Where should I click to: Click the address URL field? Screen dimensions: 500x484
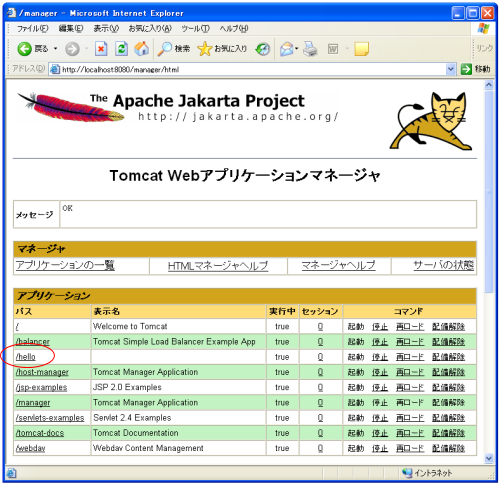(x=253, y=69)
